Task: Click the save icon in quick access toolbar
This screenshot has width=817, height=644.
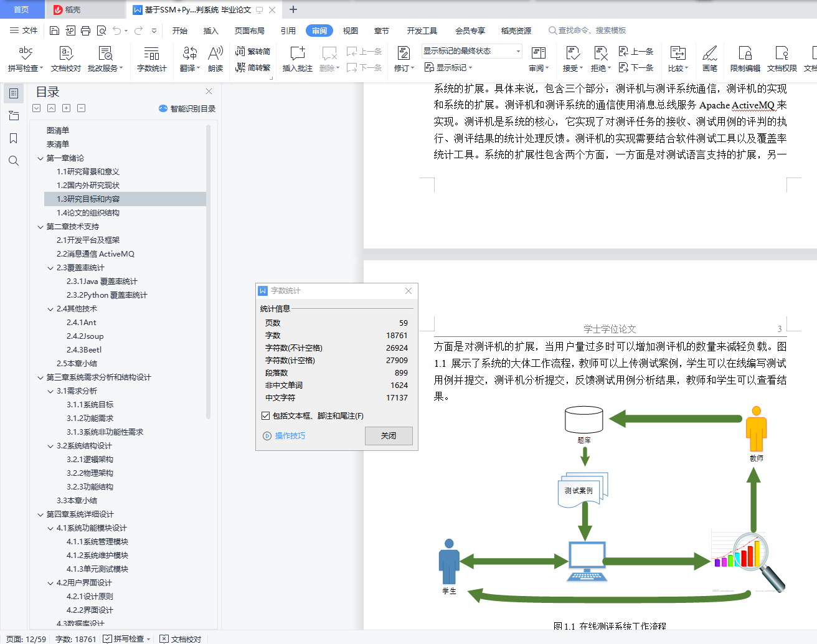Action: (54, 31)
